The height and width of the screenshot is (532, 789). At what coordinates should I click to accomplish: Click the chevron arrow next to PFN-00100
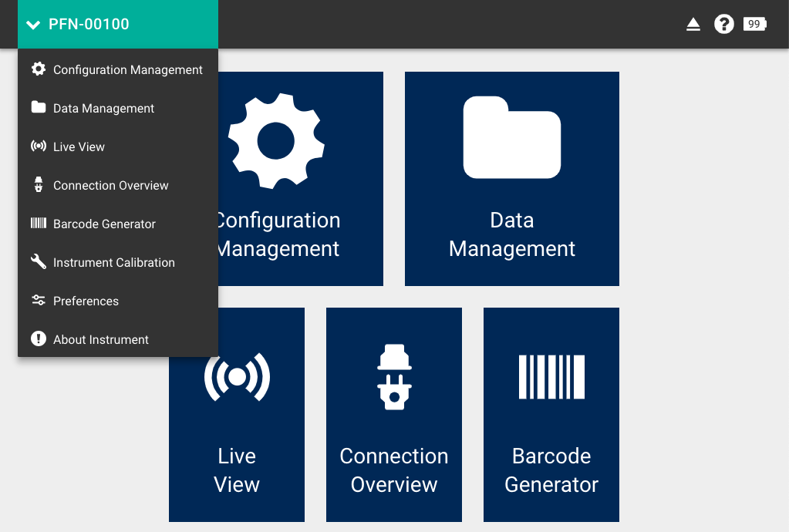33,25
